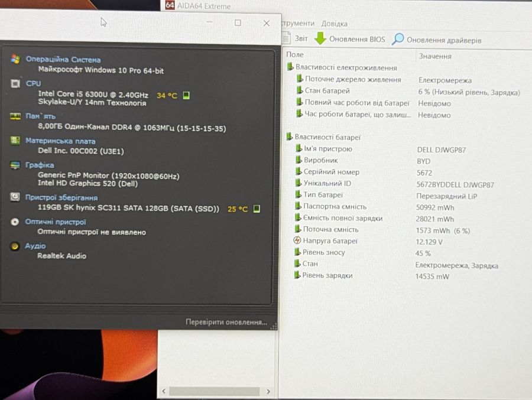This screenshot has height=400, width=532.
Task: Click battery icon beside Властивості електроживлення
Action: 290,67
